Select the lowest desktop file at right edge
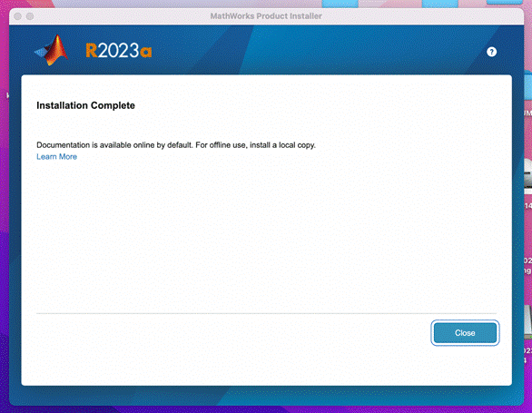 pos(528,321)
